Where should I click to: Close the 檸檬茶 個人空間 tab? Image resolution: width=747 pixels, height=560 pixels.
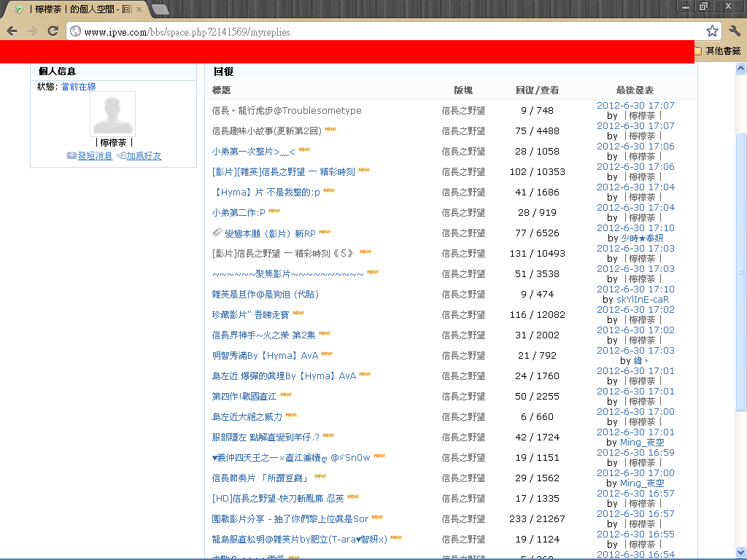139,9
